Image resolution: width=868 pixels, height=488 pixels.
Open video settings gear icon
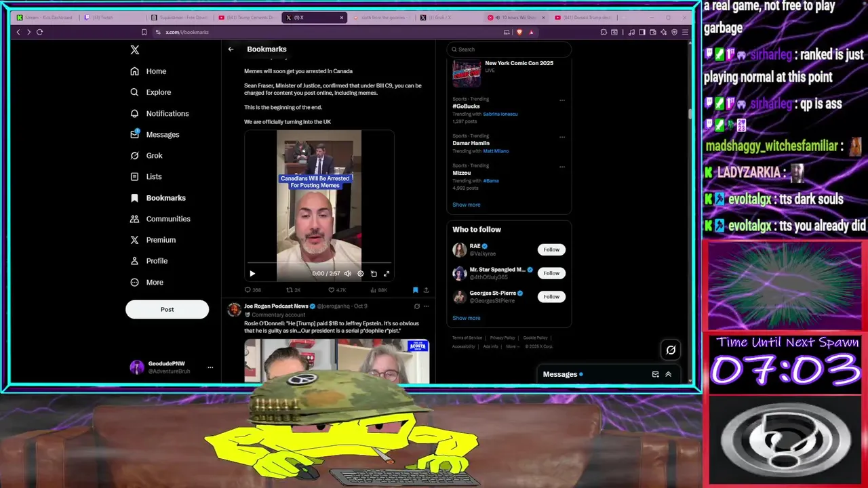(361, 274)
